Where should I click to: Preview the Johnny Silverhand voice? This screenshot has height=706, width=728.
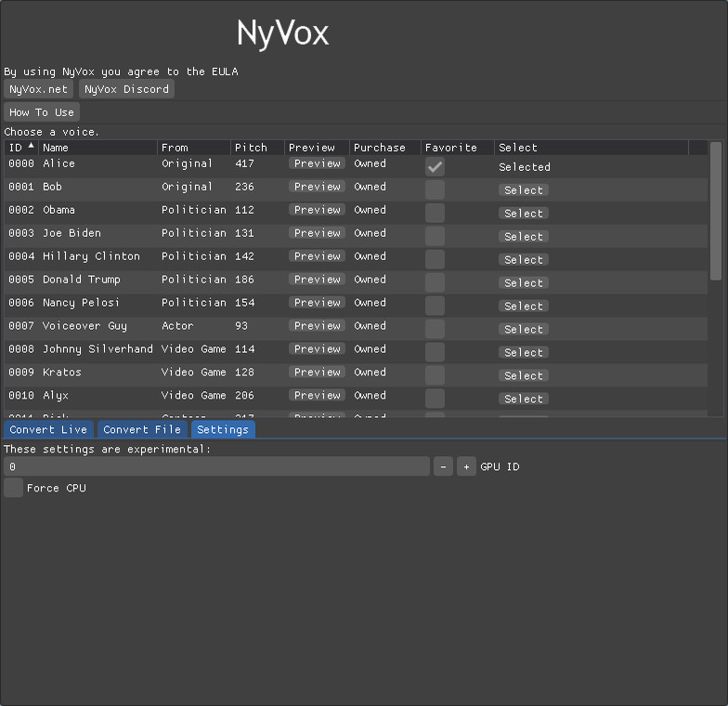(x=318, y=349)
